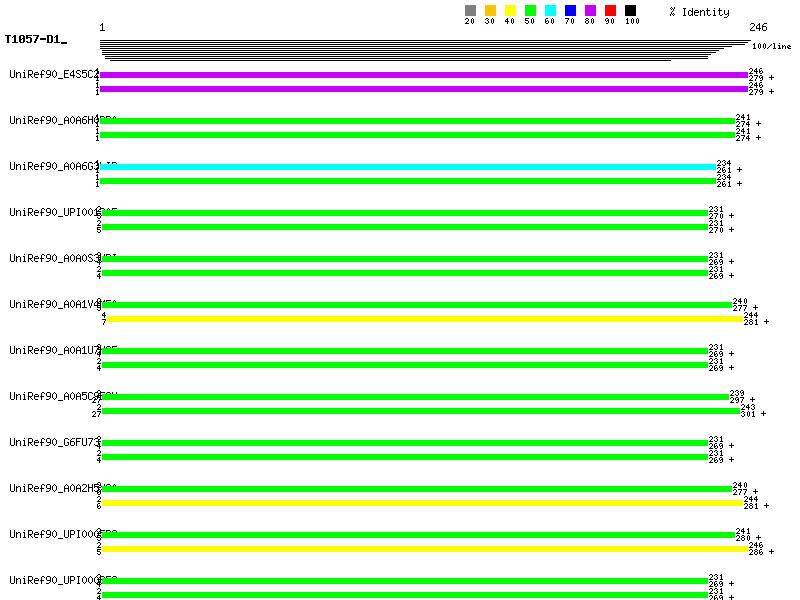The height and width of the screenshot is (600, 800).
Task: Click the yellow alignment bar under UniRef90_A0A1V4
Action: pos(424,319)
